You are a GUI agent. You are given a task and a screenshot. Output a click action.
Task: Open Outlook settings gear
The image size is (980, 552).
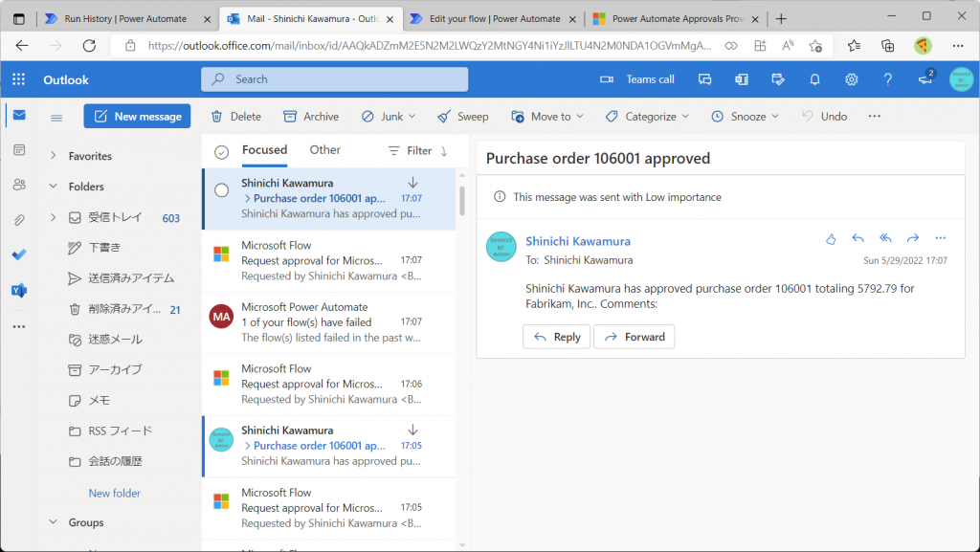[851, 79]
